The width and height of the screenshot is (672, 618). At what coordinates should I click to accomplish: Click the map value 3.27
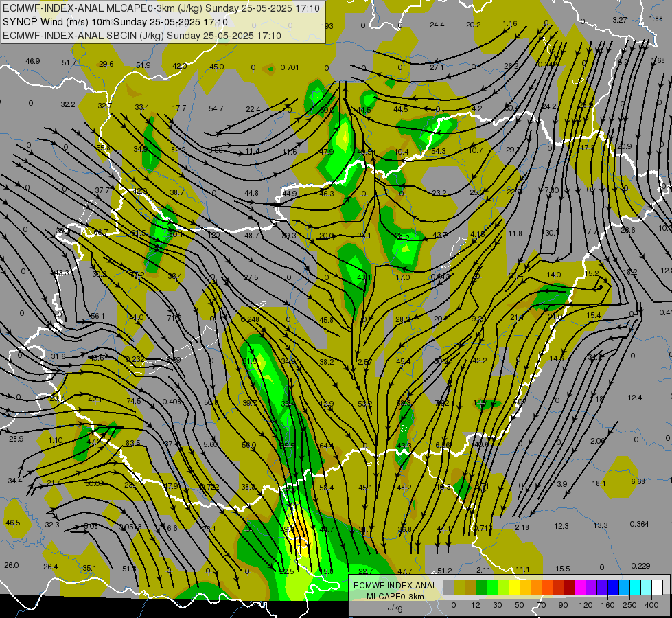(620, 20)
